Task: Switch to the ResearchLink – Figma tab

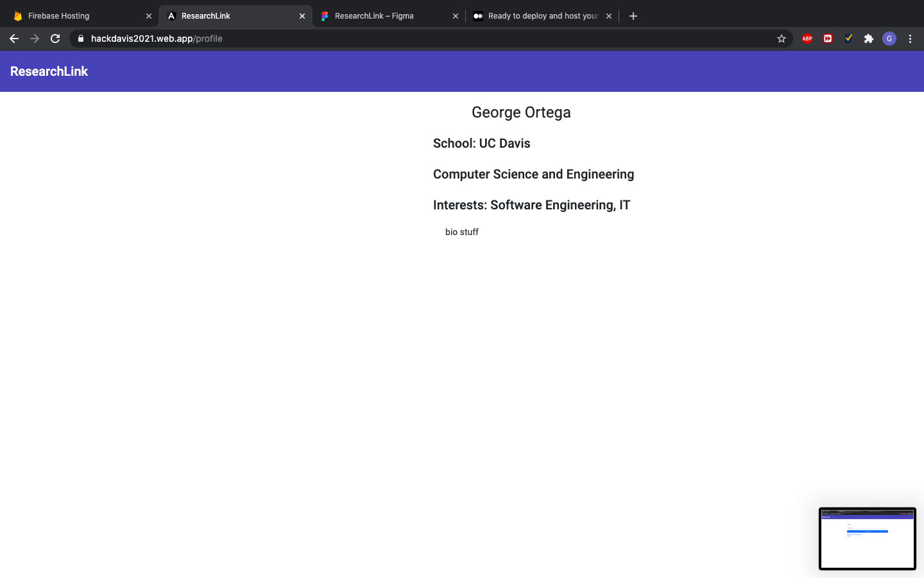Action: [388, 16]
